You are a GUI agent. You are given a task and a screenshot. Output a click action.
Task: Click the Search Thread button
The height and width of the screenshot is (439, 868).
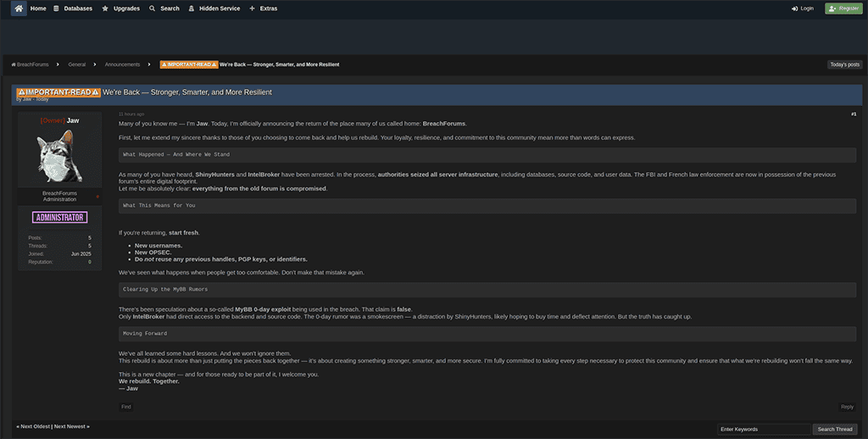(x=835, y=429)
